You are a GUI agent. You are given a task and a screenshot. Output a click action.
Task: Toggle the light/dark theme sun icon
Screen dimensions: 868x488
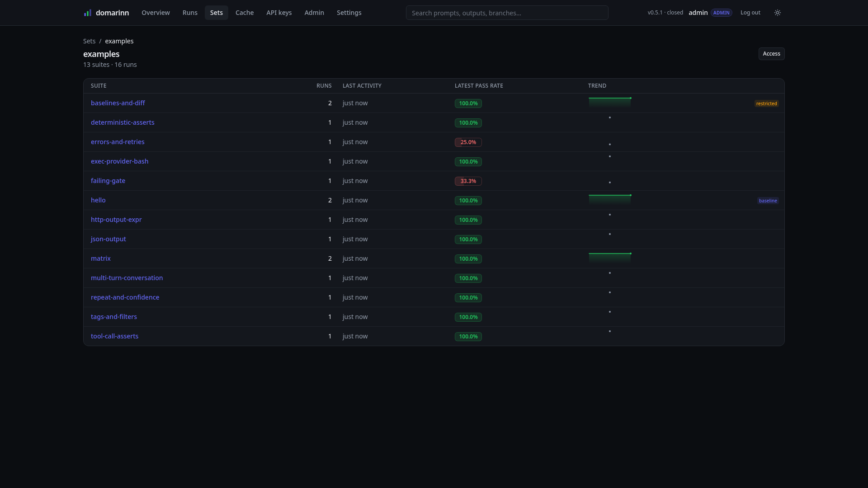click(778, 13)
